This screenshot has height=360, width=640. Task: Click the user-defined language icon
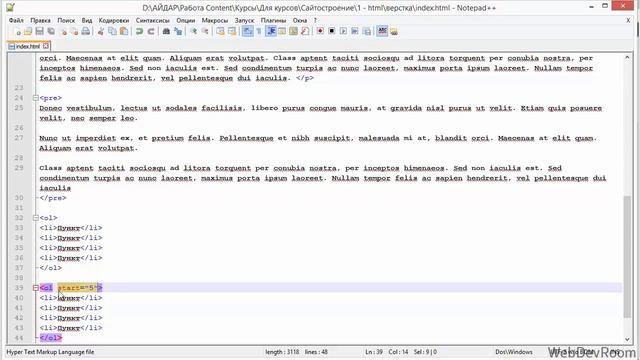(x=282, y=31)
